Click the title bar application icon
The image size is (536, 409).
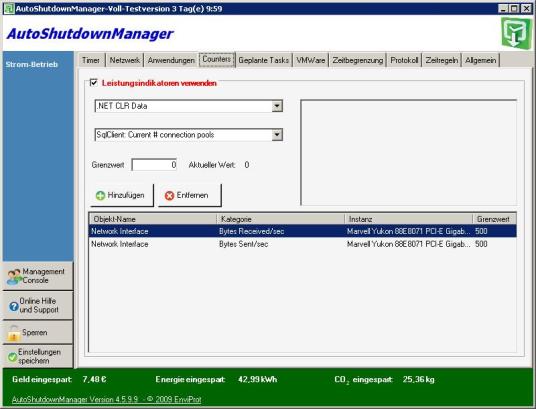9,9
